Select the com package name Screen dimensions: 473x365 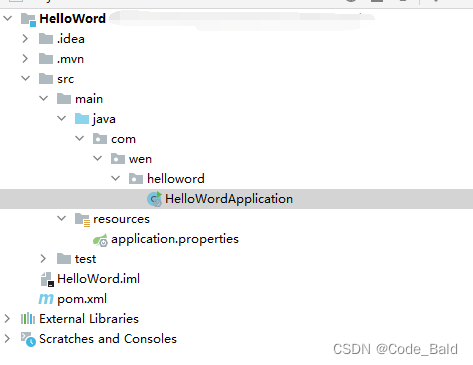[123, 139]
